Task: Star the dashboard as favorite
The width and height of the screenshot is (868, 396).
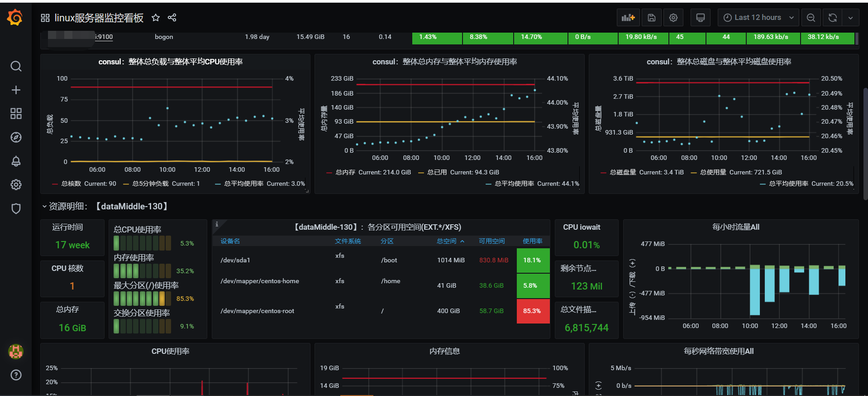Action: point(156,18)
